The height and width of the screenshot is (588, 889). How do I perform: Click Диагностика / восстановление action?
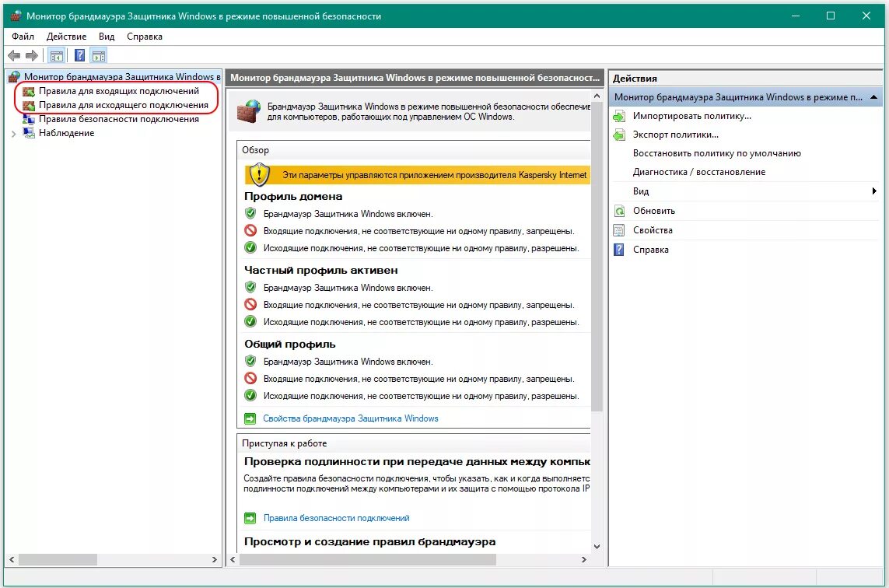coord(699,172)
